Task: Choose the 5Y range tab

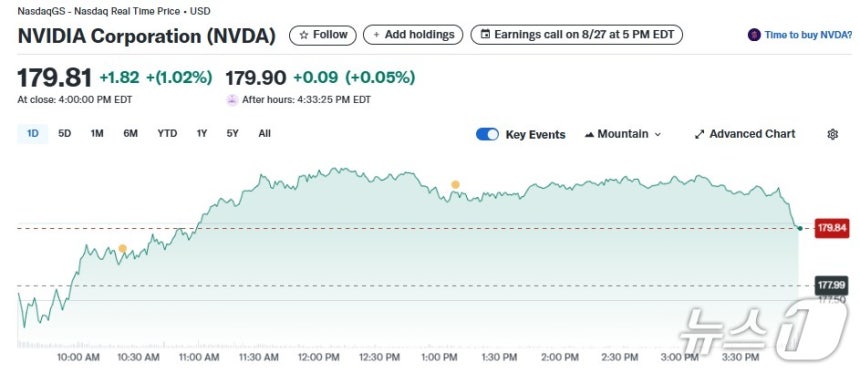Action: coord(233,133)
